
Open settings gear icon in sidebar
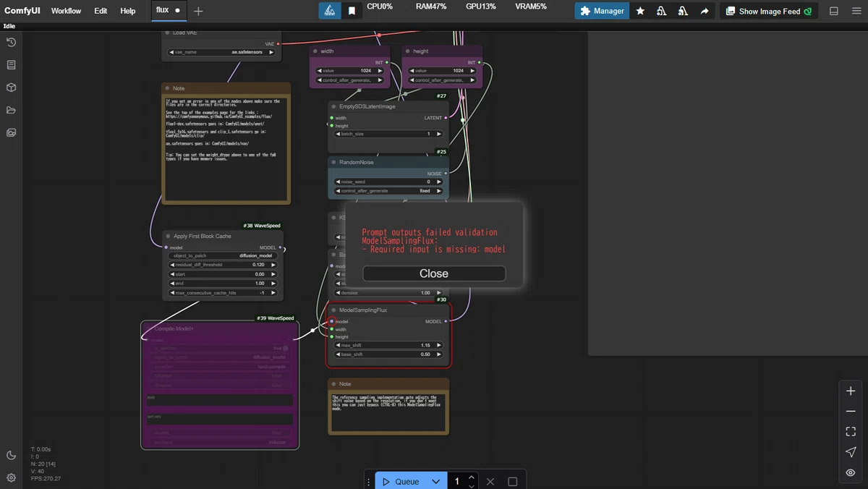pos(11,477)
